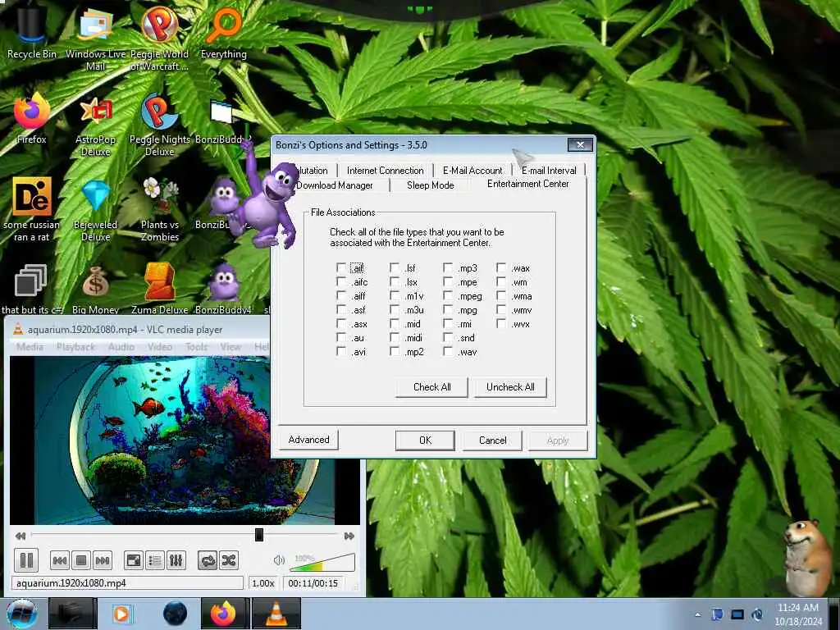Select the Entertainment Center tab
The image size is (840, 630).
pyautogui.click(x=527, y=184)
